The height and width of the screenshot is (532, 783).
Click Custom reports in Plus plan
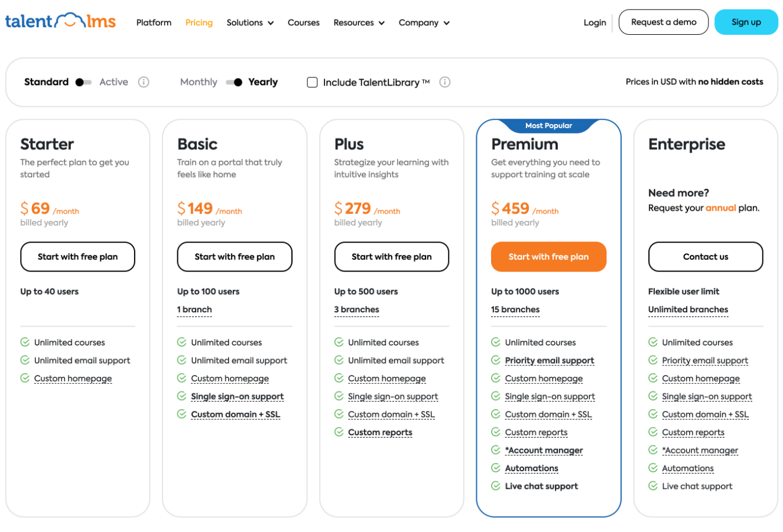point(380,433)
